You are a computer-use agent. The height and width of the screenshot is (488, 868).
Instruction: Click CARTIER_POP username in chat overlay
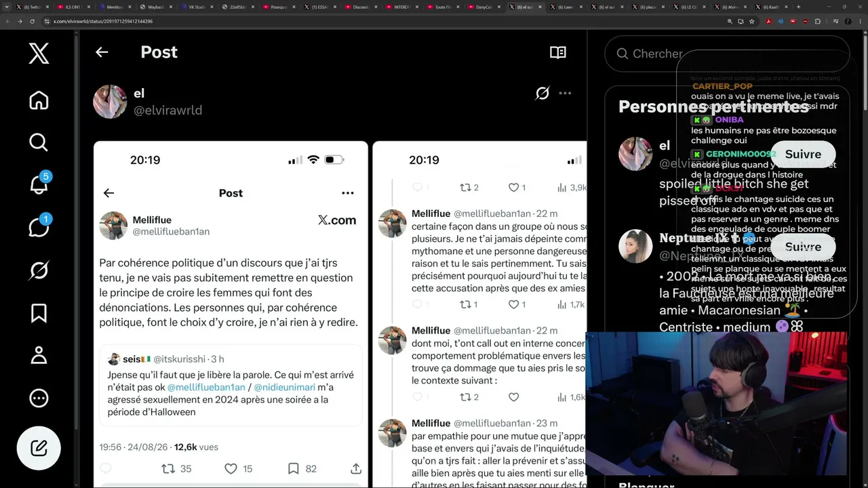click(x=722, y=86)
